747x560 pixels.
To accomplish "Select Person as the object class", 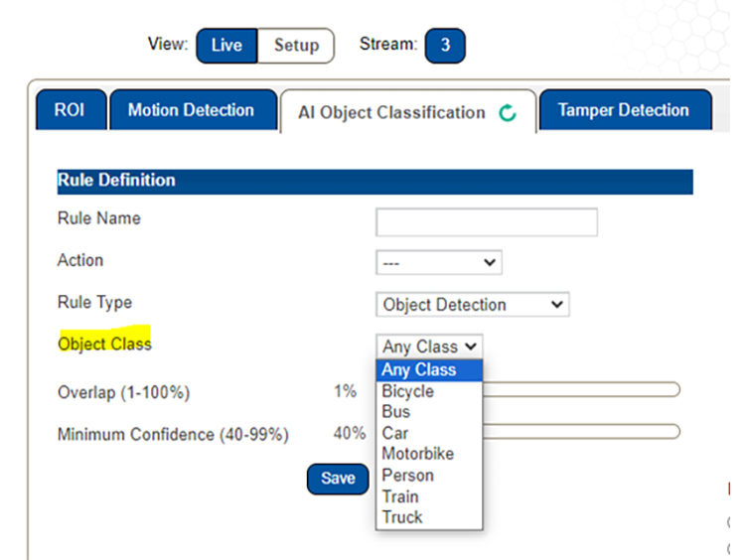I will [407, 476].
